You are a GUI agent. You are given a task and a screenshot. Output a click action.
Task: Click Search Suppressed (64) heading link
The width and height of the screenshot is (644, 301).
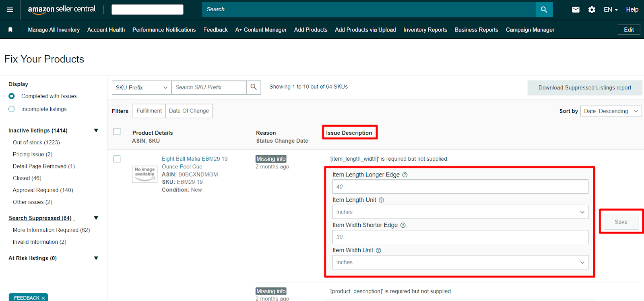pos(40,218)
